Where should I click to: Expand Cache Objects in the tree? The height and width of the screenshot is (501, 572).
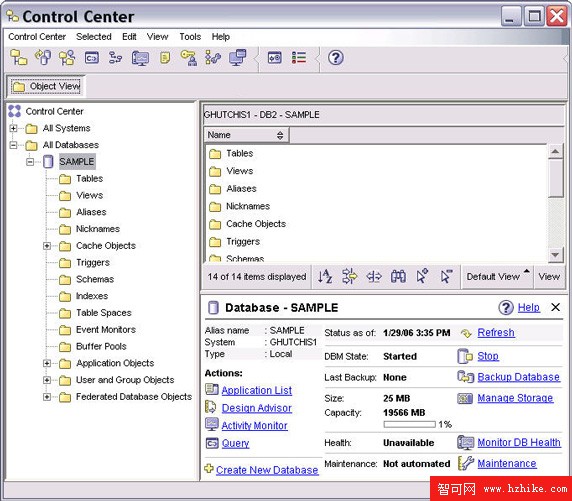click(x=47, y=246)
